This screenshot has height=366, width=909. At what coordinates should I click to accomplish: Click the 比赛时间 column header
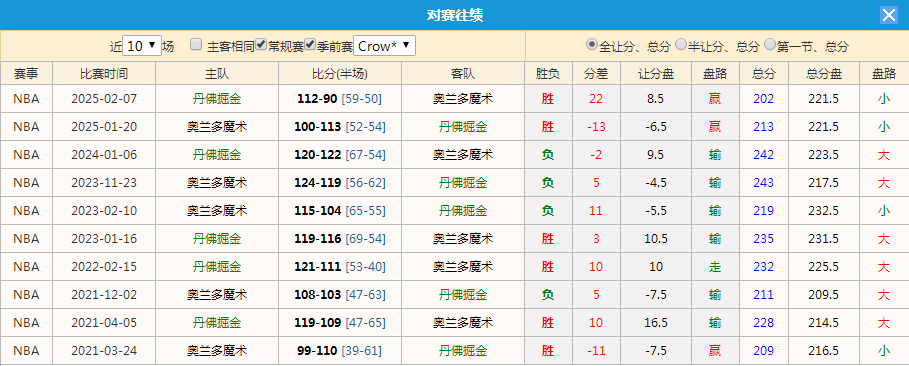(x=104, y=74)
